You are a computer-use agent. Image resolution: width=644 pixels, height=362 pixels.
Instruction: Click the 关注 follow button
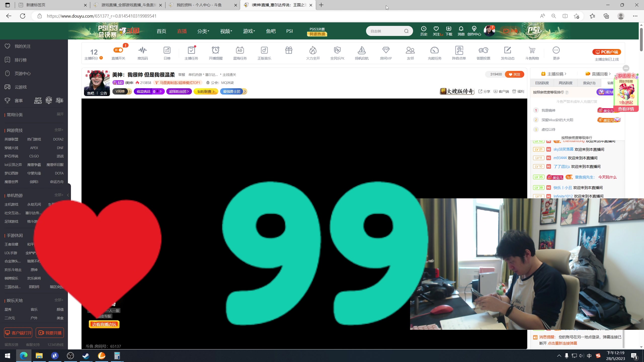tap(514, 74)
